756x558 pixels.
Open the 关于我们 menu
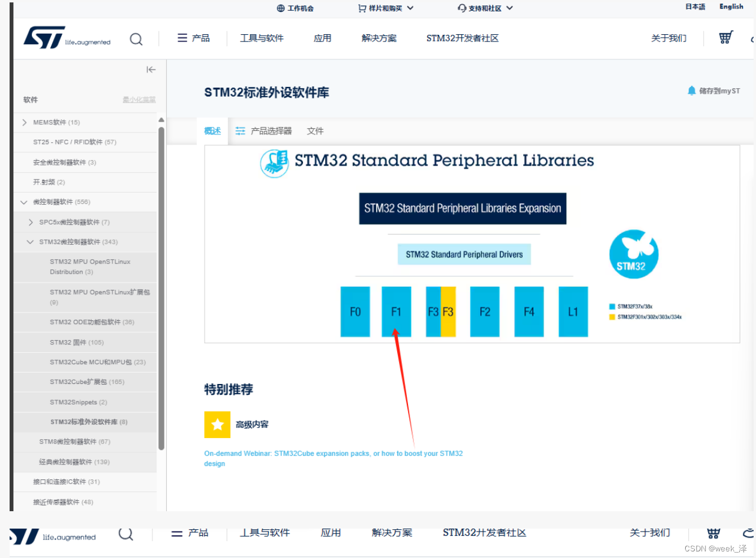click(x=669, y=38)
